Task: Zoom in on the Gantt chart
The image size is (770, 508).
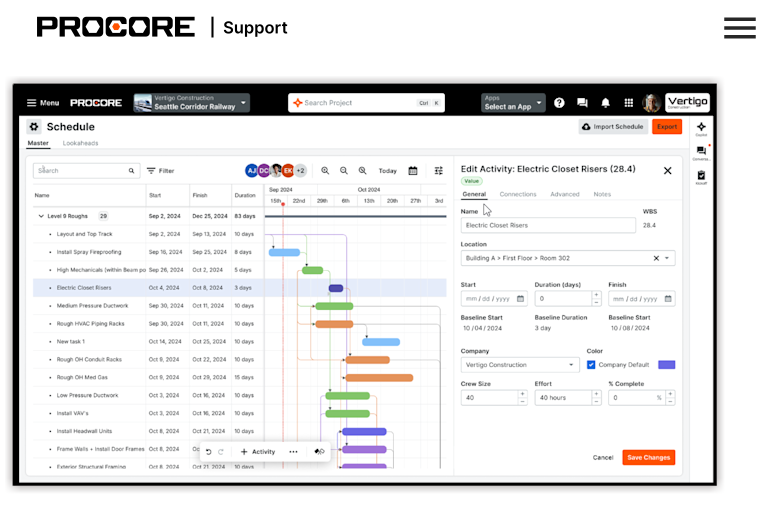Action: pos(325,170)
